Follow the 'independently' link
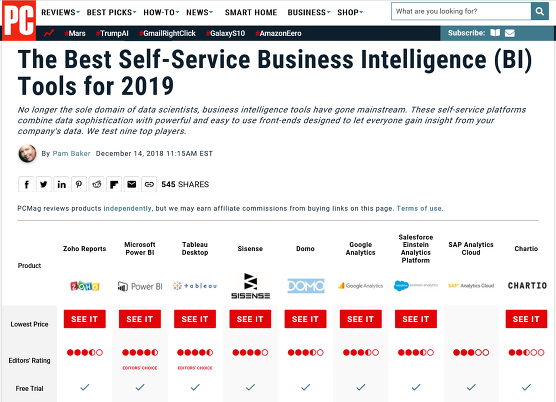The height and width of the screenshot is (402, 556). click(127, 208)
